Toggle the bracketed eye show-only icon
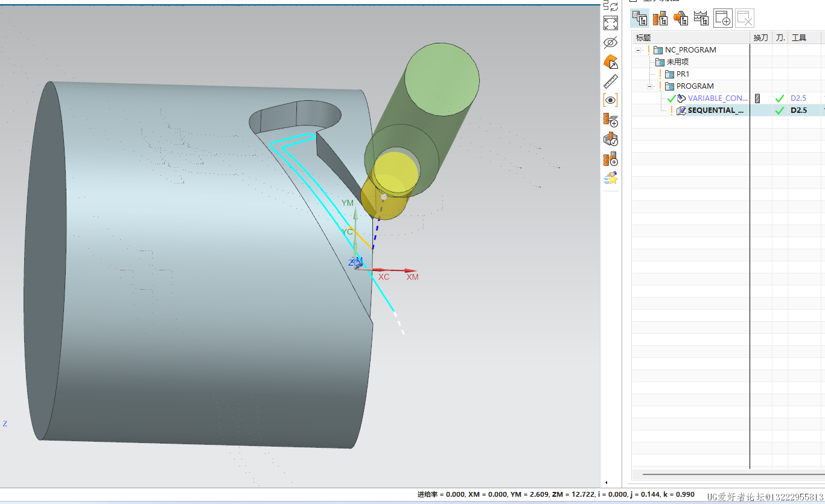The image size is (825, 504). [x=611, y=100]
